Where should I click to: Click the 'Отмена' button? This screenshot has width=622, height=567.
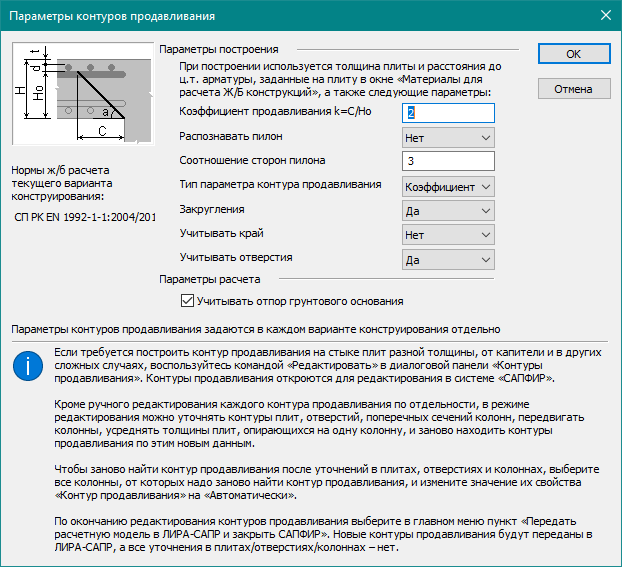coord(573,89)
